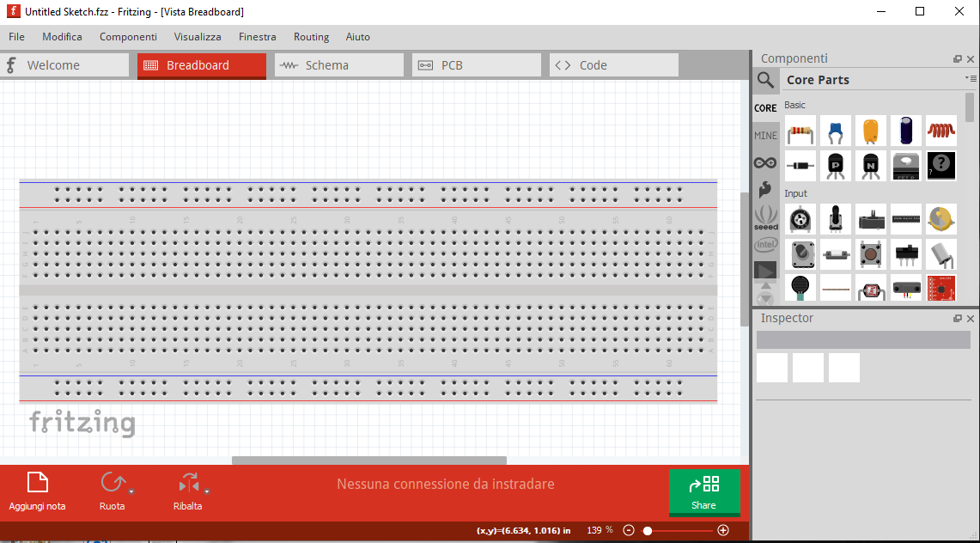Open the Ribalta flip dropdown arrow
The image size is (980, 543).
(207, 491)
